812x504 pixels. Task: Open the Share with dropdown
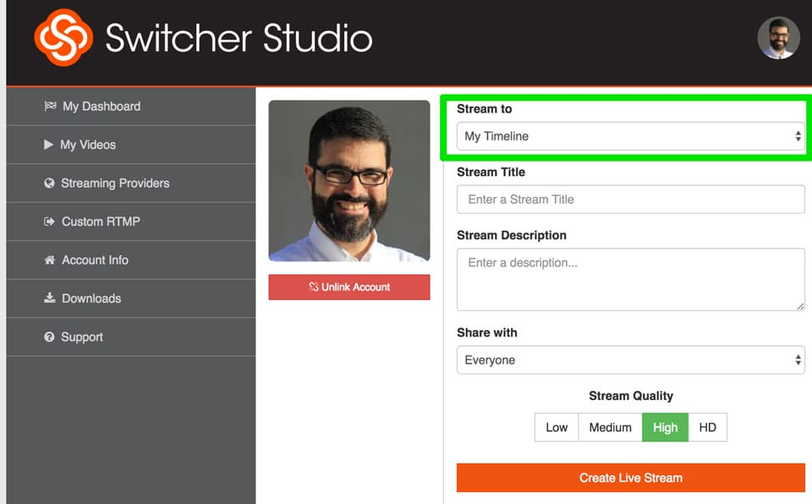coord(629,359)
